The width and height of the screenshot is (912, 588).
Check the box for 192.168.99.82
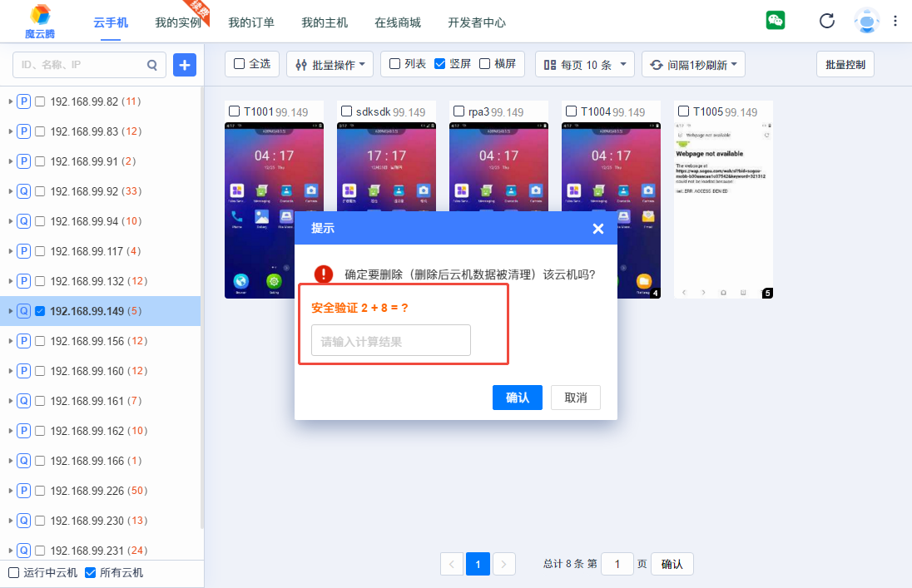click(40, 101)
